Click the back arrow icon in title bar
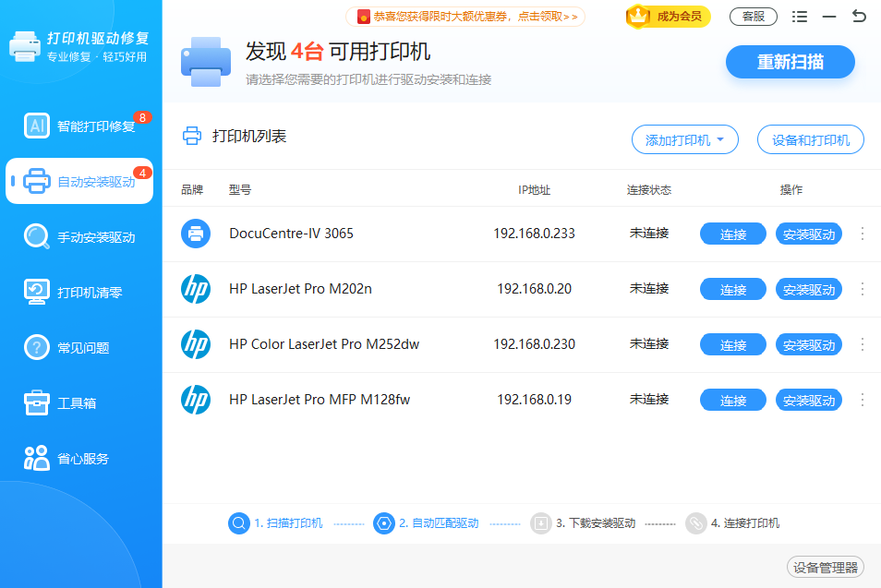 (859, 17)
